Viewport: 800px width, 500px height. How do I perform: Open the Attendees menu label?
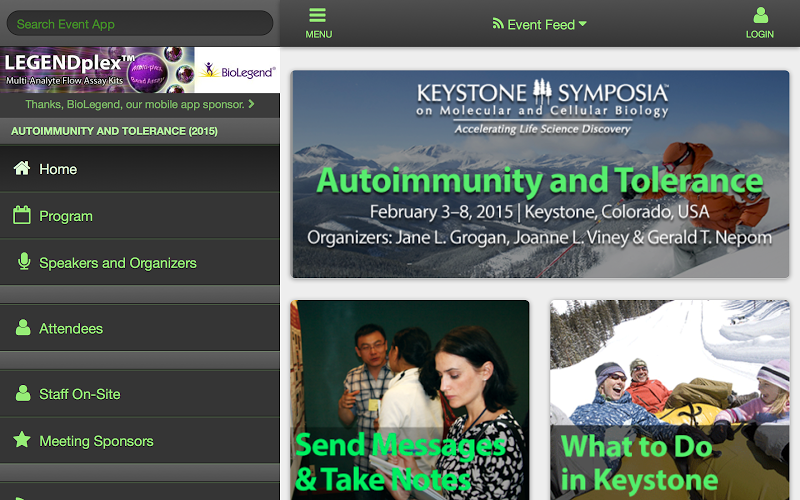[x=71, y=329]
